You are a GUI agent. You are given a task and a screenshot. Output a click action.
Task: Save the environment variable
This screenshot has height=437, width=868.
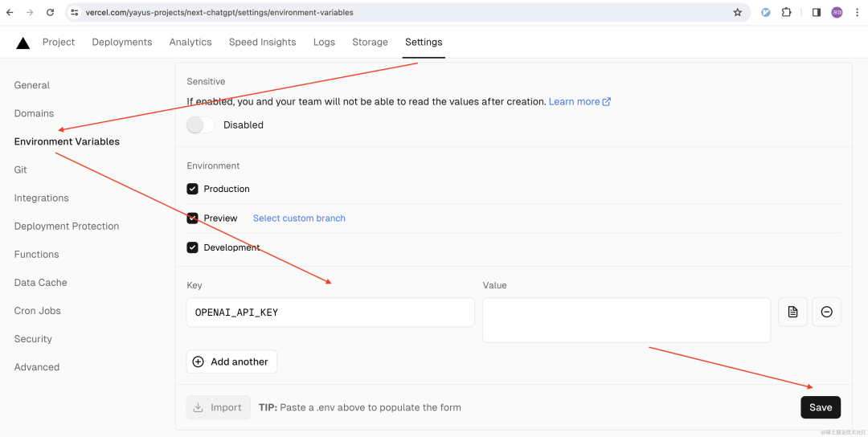(x=821, y=408)
